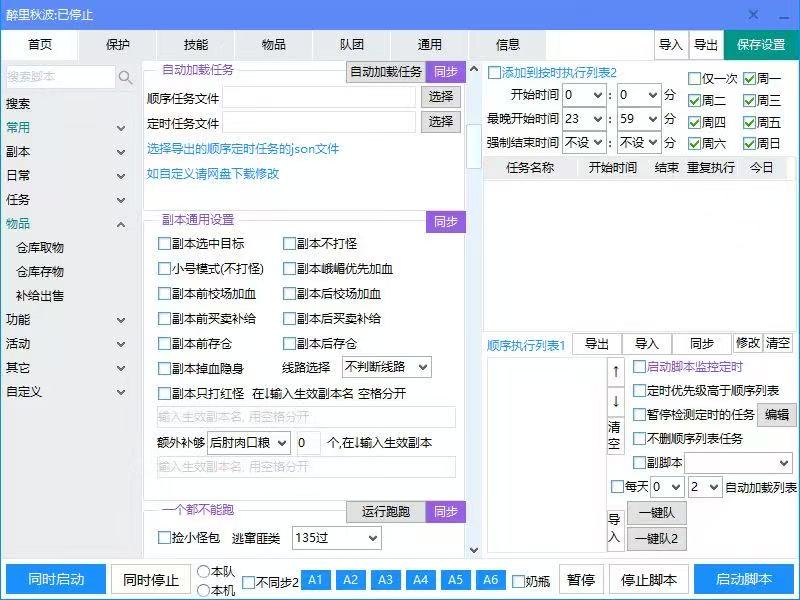The height and width of the screenshot is (600, 800).
Task: Open 线路选择 dropdown 不判断线路
Action: [387, 367]
